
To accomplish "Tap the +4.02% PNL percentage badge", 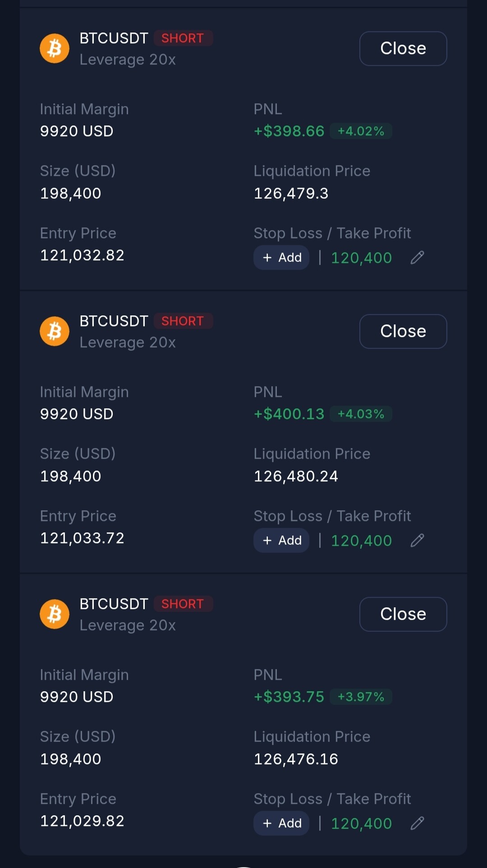I will [361, 131].
